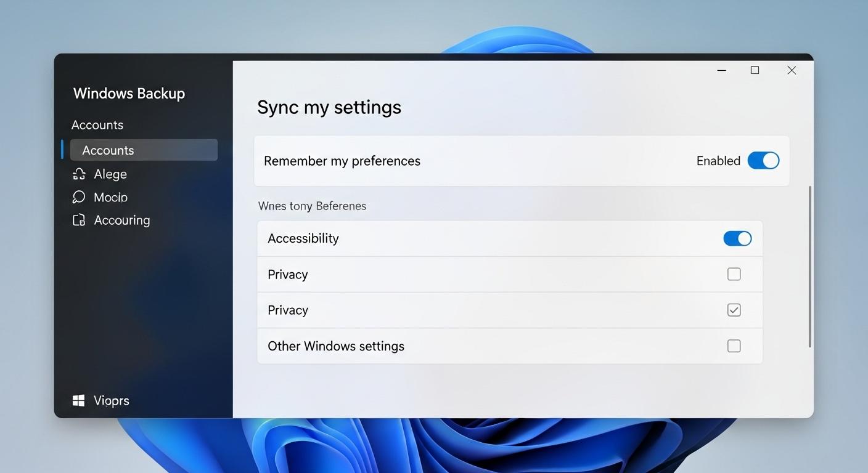Click the Windows logo icon beside Vioprs
This screenshot has width=868, height=473.
point(78,401)
